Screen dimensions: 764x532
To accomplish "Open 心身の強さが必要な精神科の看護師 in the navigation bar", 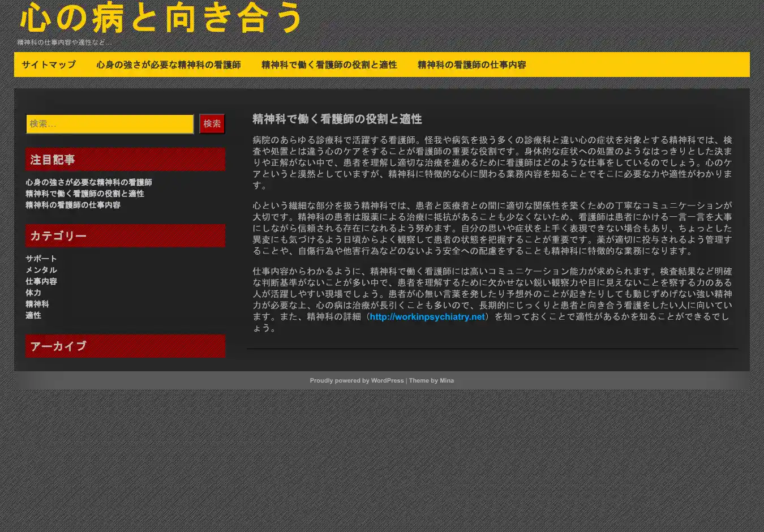I will [168, 65].
